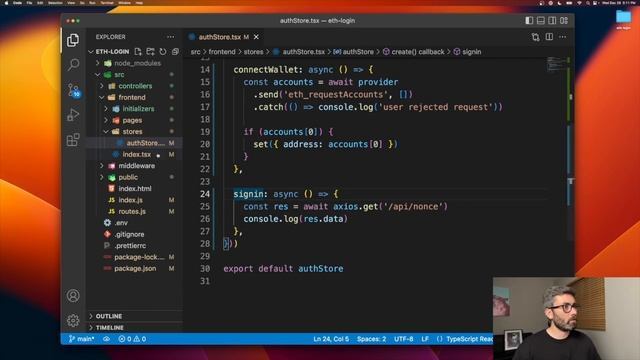Click New File icon in ETH-LOGIN header
The width and height of the screenshot is (640, 360).
coord(138,51)
